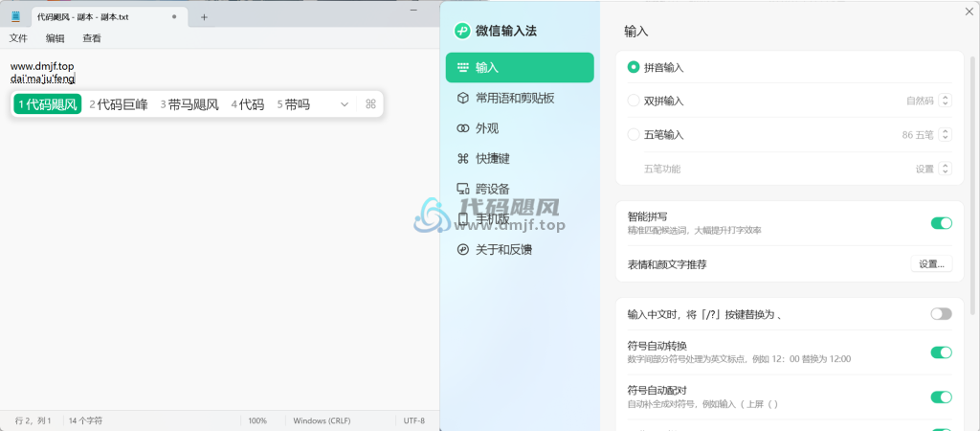Open 快捷键 settings section
The width and height of the screenshot is (980, 431).
tap(520, 159)
